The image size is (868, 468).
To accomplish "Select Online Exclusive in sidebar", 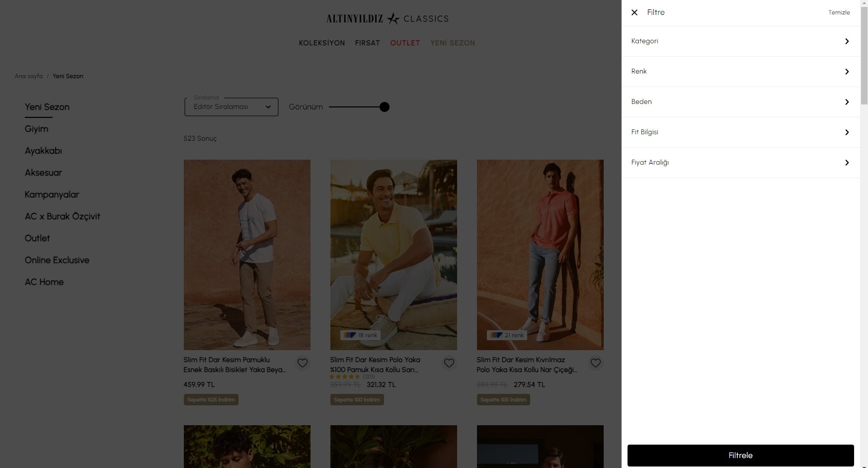I will point(57,261).
